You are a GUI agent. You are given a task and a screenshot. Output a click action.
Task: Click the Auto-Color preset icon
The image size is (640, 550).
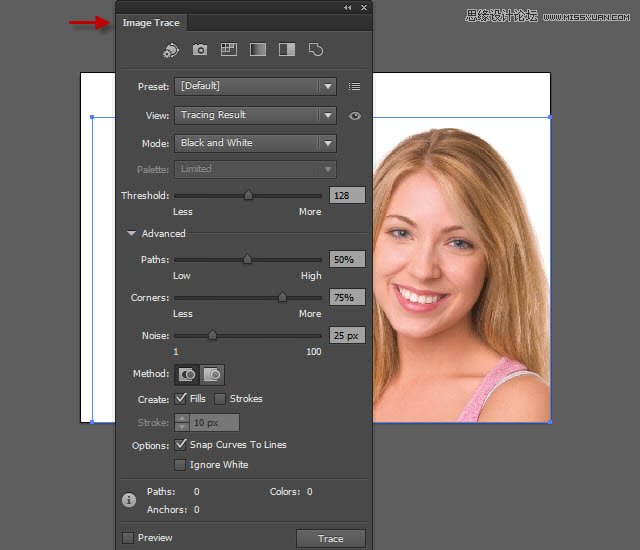[x=171, y=49]
